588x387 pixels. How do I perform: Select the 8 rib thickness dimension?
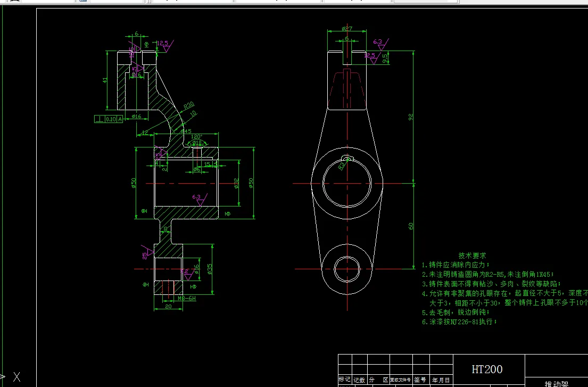point(165,229)
